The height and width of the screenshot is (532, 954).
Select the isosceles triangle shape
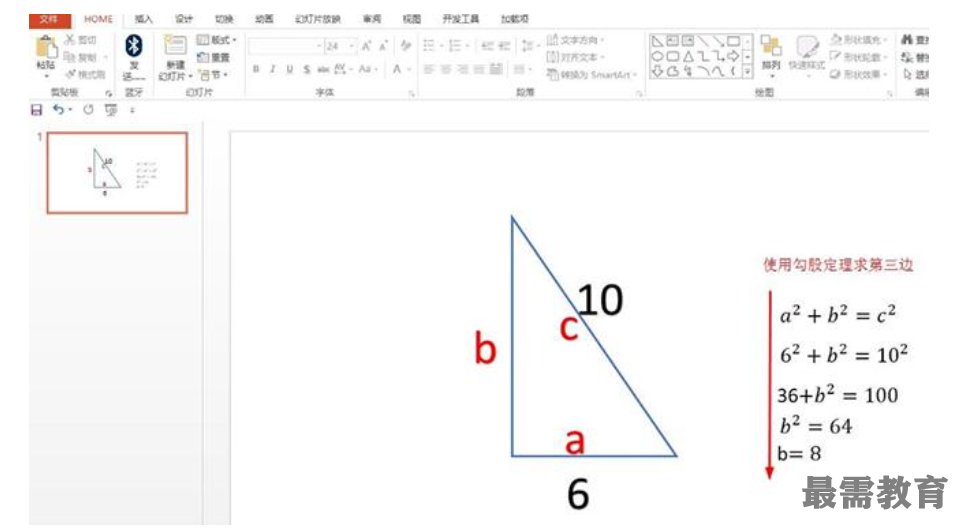click(688, 57)
